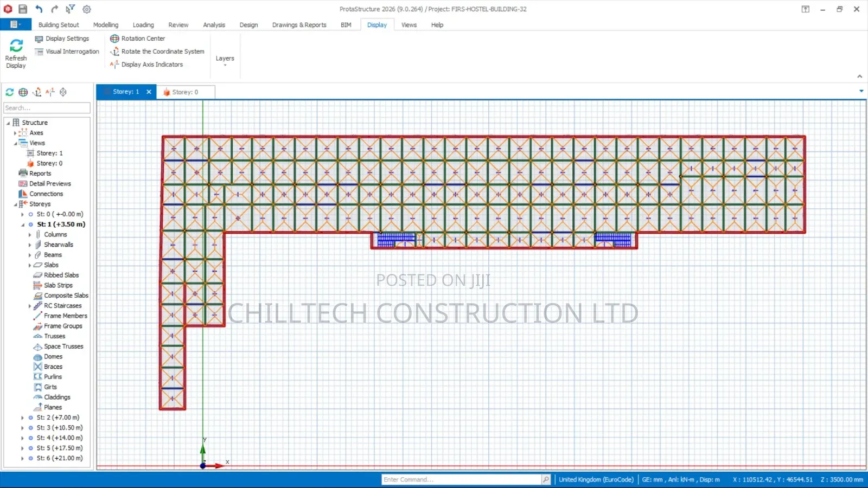The width and height of the screenshot is (868, 488).
Task: Select Claddings in the tree
Action: tap(57, 397)
